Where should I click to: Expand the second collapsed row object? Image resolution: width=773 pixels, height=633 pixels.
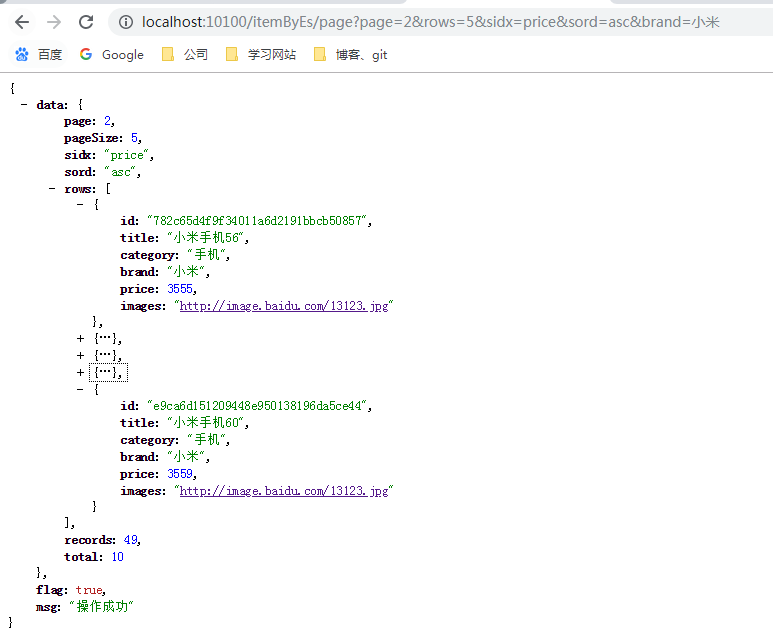click(80, 355)
